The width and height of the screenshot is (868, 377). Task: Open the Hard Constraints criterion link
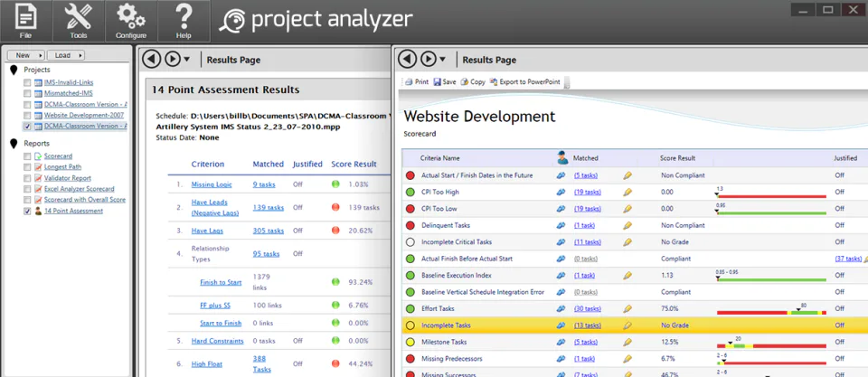pos(218,341)
